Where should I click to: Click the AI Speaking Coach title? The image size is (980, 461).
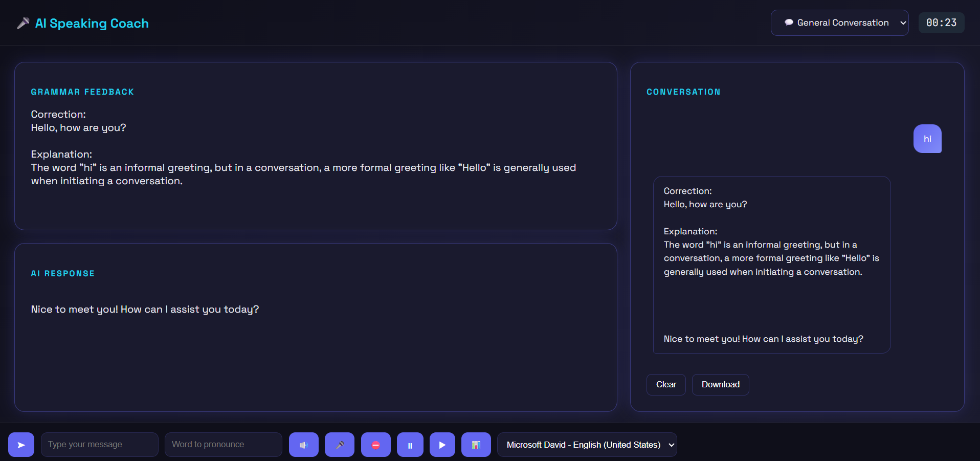[x=92, y=24]
